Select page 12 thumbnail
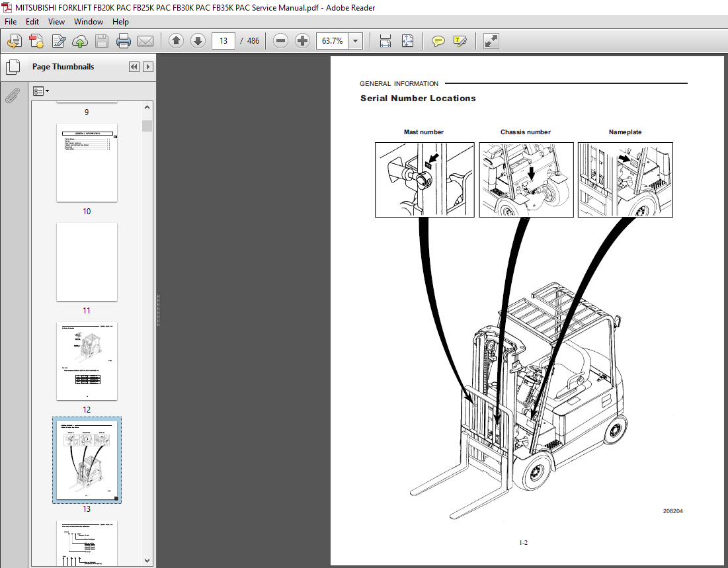728x568 pixels. click(x=87, y=361)
